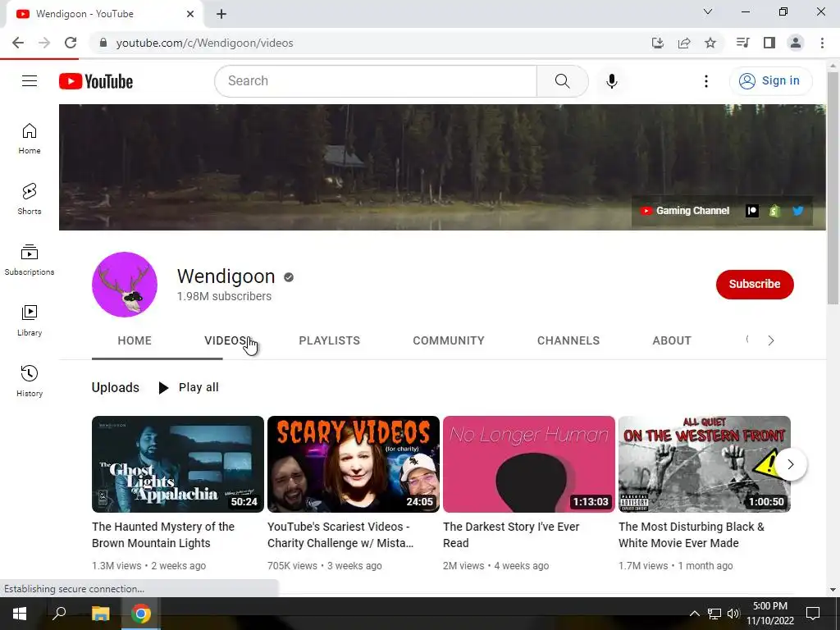Screen dimensions: 840x630
Task: Switch to the PLAYLISTS channel tab
Action: coord(330,340)
